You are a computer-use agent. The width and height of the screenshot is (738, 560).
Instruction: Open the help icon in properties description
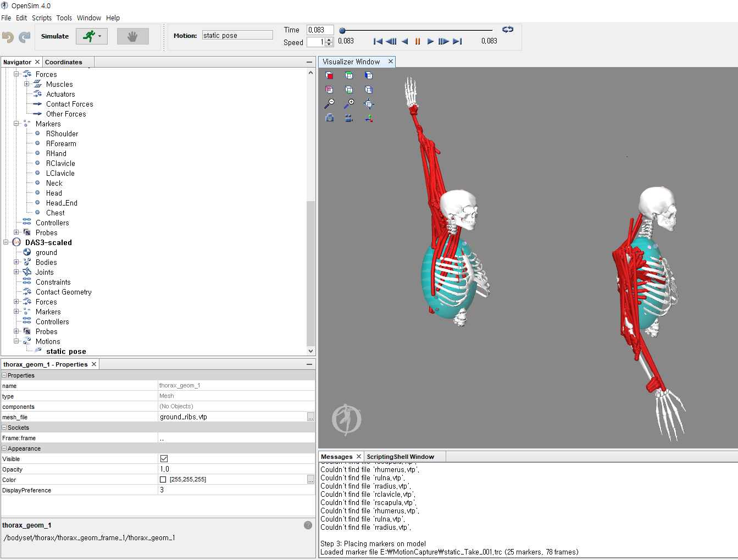308,525
